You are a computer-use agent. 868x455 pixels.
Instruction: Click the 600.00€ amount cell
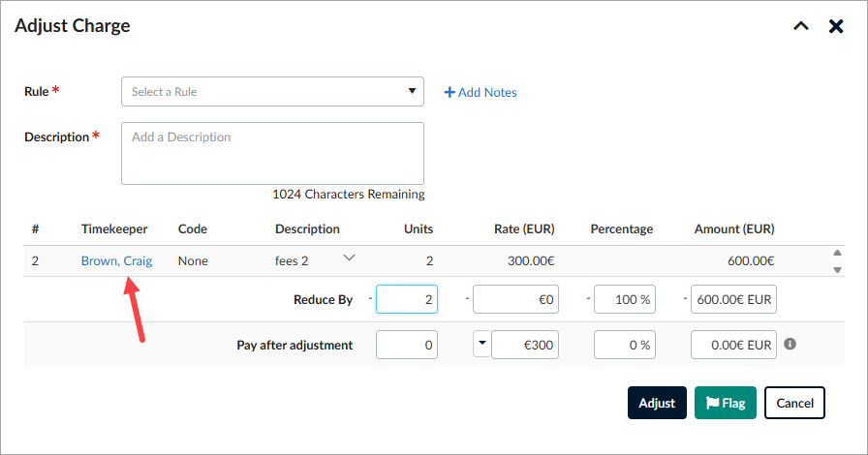(751, 260)
